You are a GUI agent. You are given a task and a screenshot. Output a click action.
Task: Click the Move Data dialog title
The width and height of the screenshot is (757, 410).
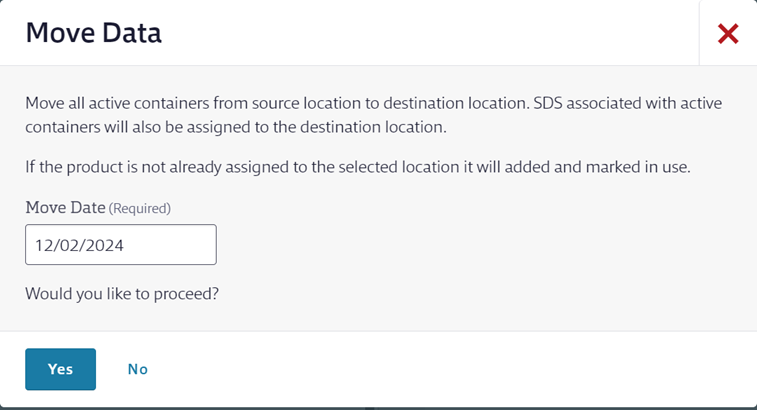tap(94, 33)
